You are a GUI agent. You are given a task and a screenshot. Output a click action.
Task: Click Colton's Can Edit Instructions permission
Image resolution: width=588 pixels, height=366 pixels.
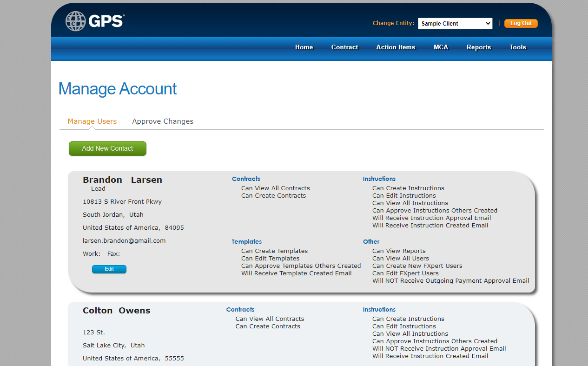pyautogui.click(x=404, y=326)
